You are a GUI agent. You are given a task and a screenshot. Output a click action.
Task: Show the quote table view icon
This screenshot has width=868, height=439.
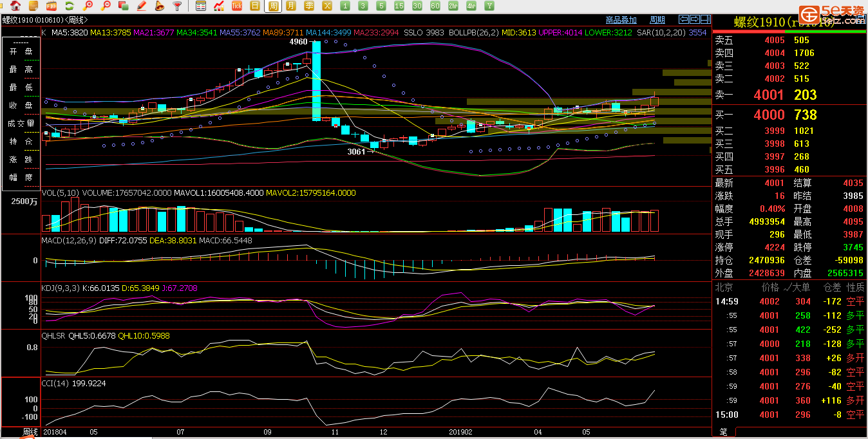click(201, 6)
